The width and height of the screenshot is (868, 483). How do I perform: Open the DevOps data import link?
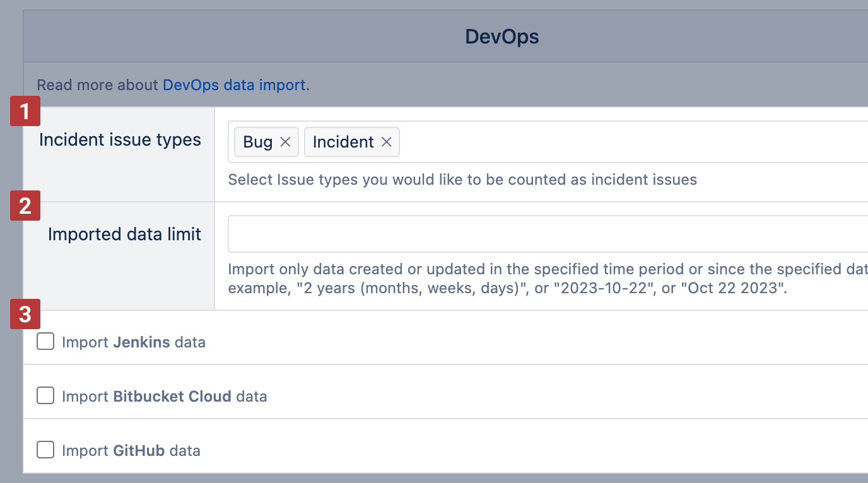coord(234,85)
